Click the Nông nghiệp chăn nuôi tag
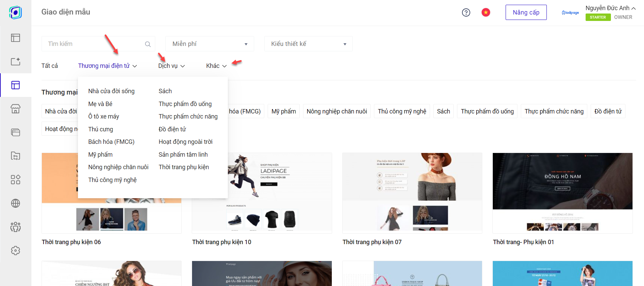The height and width of the screenshot is (286, 644). (x=337, y=111)
